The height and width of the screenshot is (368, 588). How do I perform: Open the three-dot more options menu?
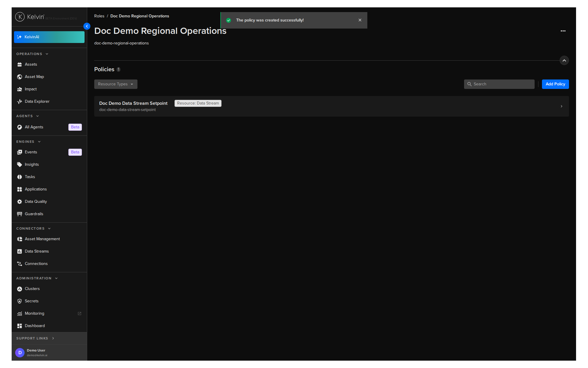[x=563, y=31]
